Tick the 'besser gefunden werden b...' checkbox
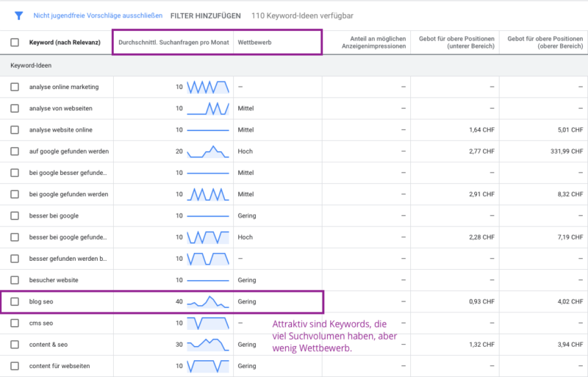 coord(15,259)
